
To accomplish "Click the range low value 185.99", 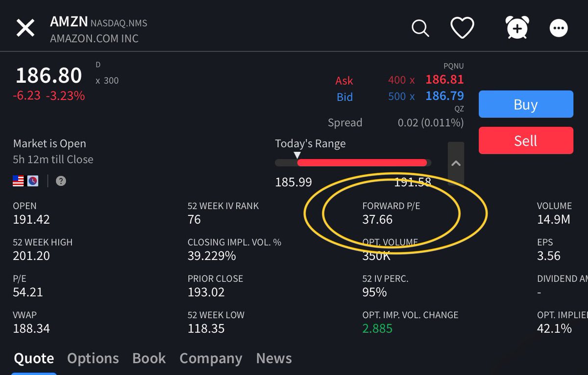I will tap(294, 182).
